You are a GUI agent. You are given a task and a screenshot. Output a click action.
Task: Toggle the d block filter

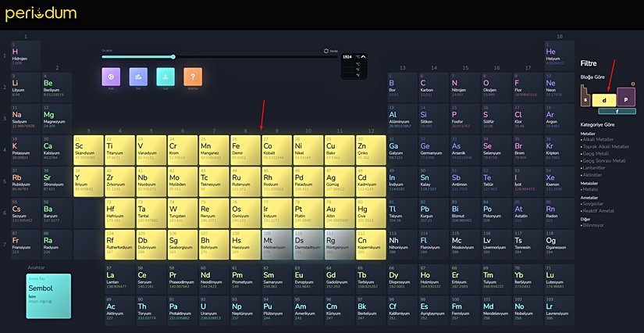(603, 99)
